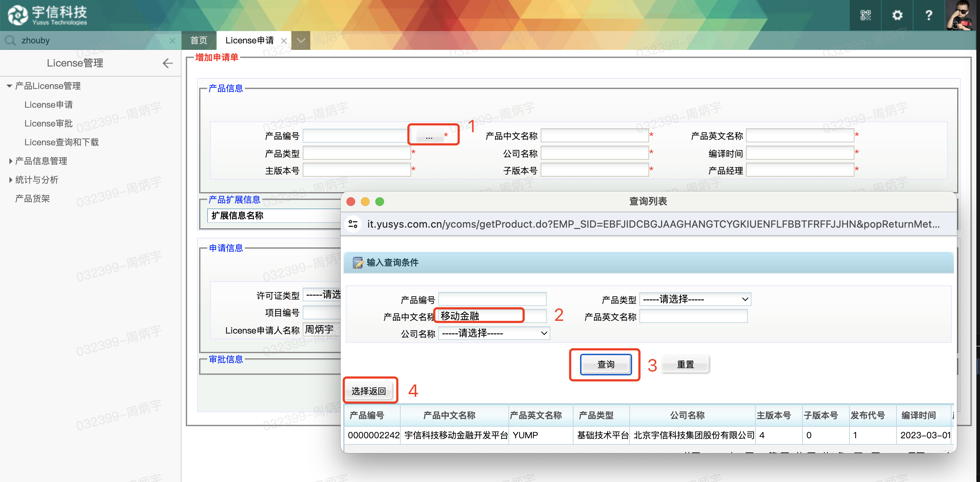Click the 项目编号 field
The height and width of the screenshot is (482, 980).
pos(322,313)
